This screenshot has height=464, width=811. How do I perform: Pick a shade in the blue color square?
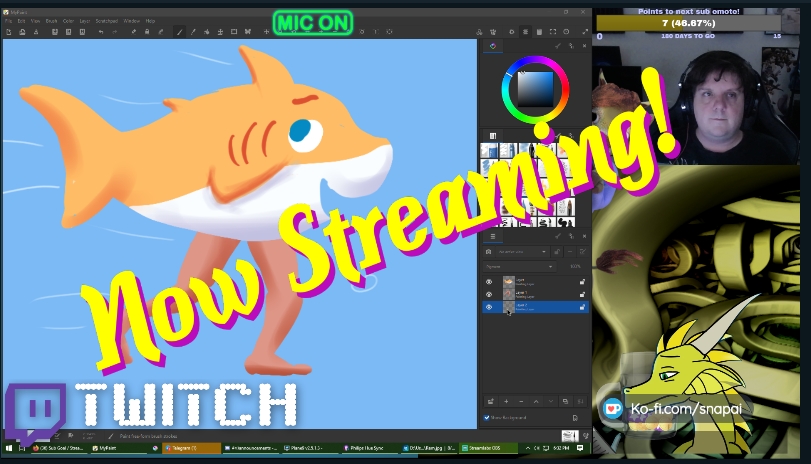point(535,89)
